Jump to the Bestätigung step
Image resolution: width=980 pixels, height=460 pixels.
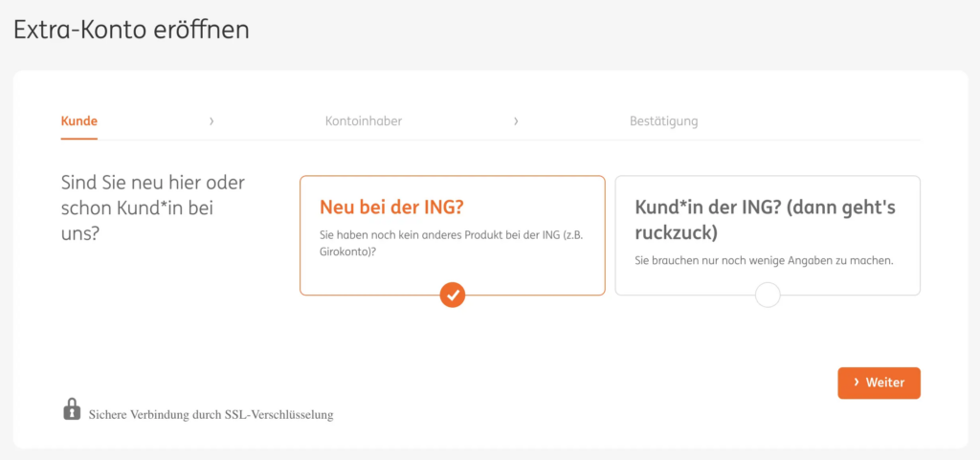click(x=663, y=121)
